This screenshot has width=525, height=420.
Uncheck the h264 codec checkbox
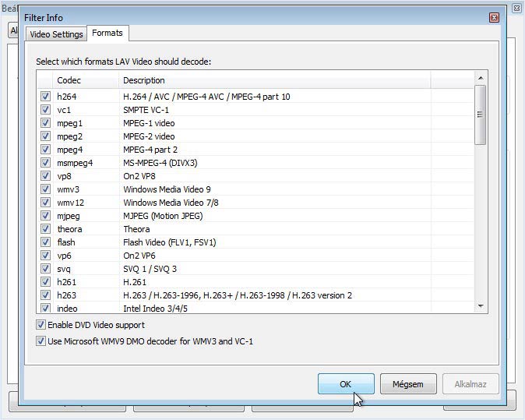(45, 97)
